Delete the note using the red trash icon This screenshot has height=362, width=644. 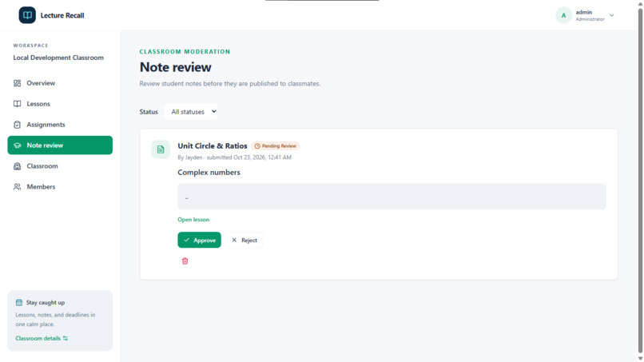pyautogui.click(x=185, y=261)
